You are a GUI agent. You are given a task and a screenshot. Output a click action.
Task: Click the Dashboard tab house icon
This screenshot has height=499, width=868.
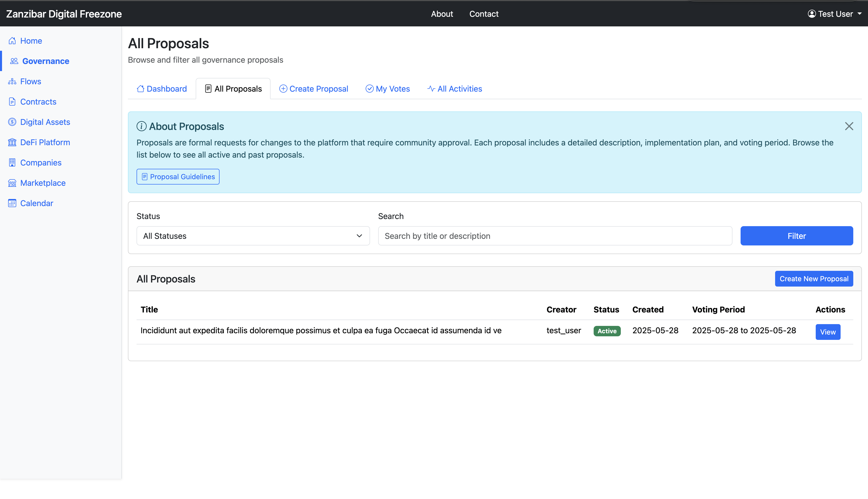[x=141, y=89]
